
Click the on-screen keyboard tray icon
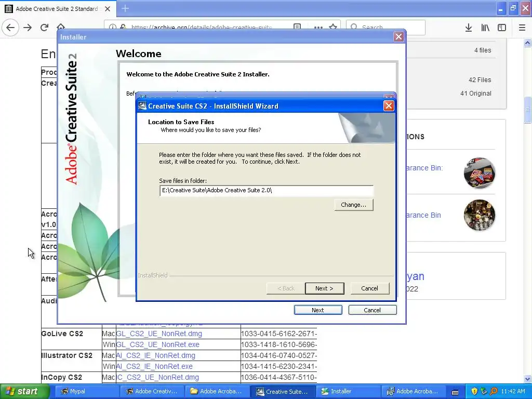(x=455, y=392)
